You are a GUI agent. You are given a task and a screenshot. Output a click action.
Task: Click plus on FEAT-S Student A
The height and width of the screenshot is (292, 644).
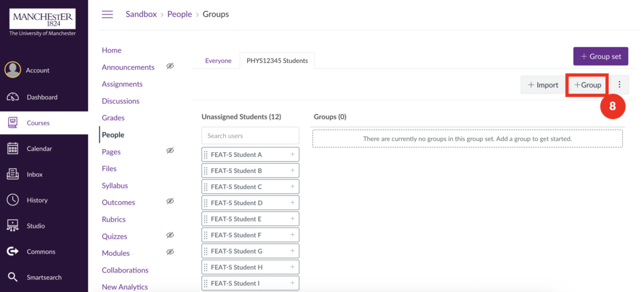[x=292, y=154]
